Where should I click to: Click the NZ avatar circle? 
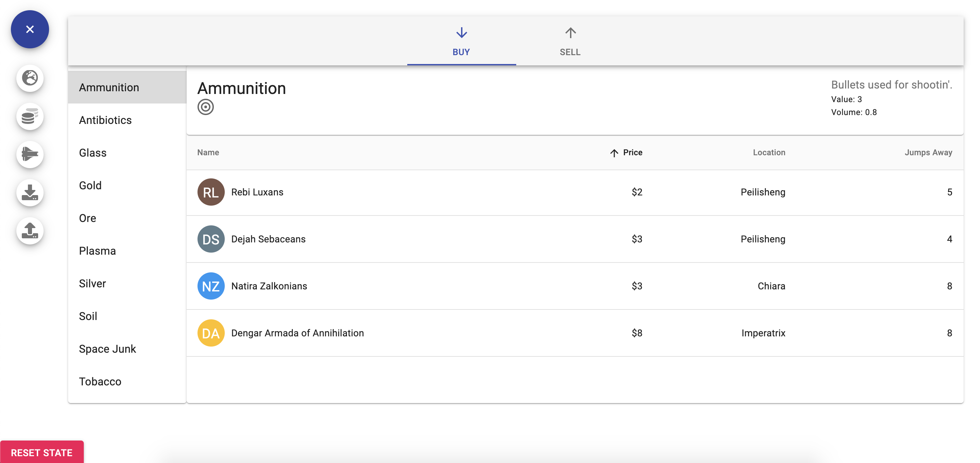point(211,286)
